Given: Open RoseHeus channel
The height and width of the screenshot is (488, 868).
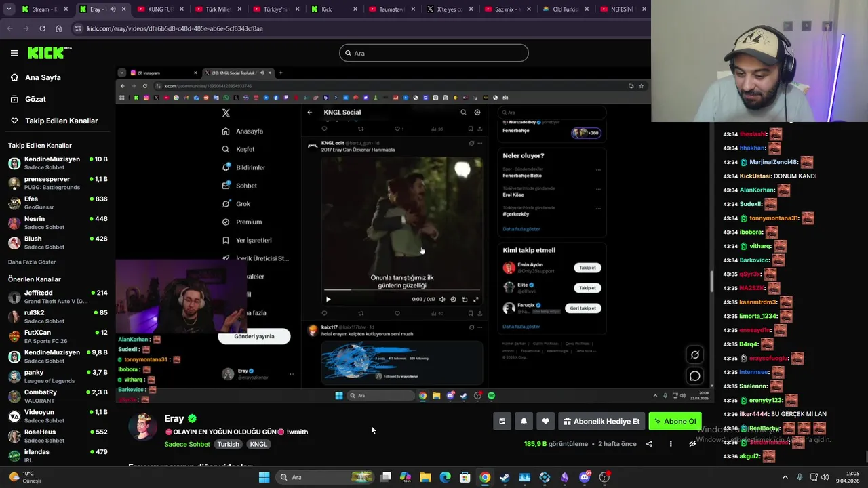Looking at the screenshot, I should 58,436.
